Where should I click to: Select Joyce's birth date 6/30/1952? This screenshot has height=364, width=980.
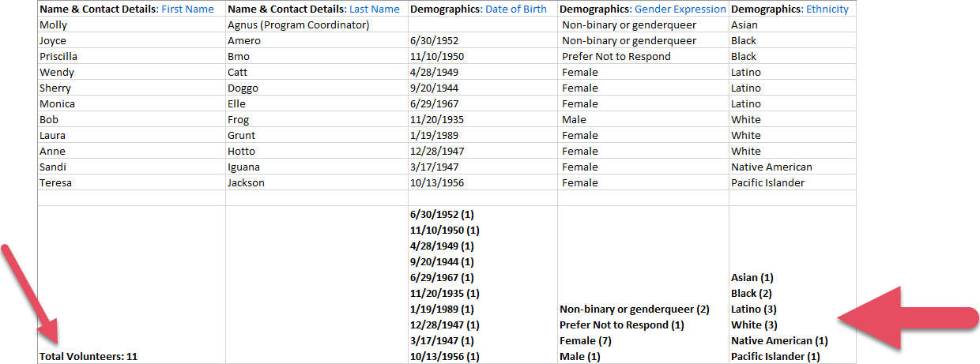[x=483, y=40]
